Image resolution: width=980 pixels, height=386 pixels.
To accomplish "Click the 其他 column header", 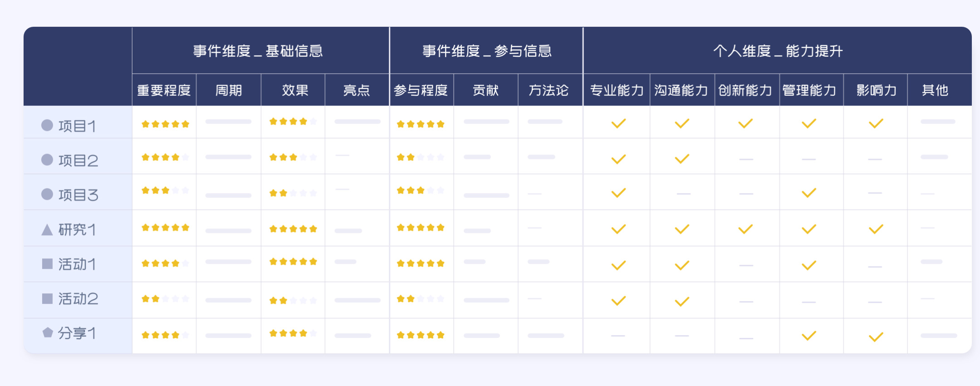I will [935, 90].
